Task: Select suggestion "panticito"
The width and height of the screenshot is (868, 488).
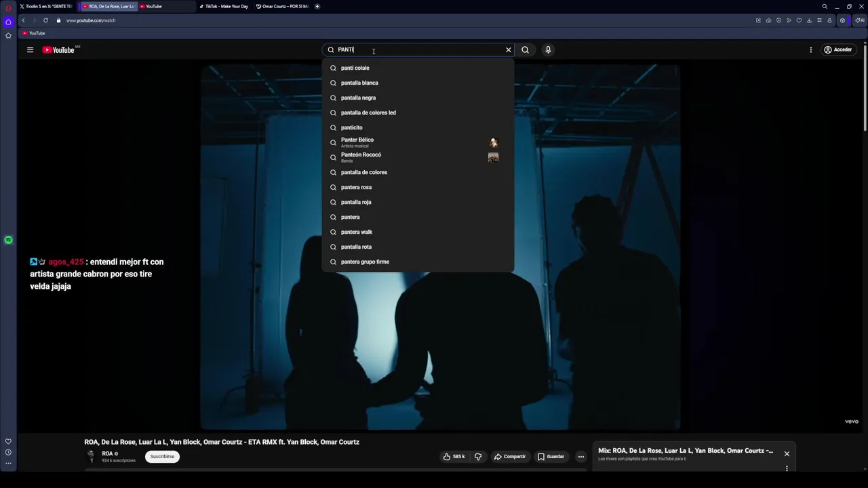Action: tap(418, 127)
